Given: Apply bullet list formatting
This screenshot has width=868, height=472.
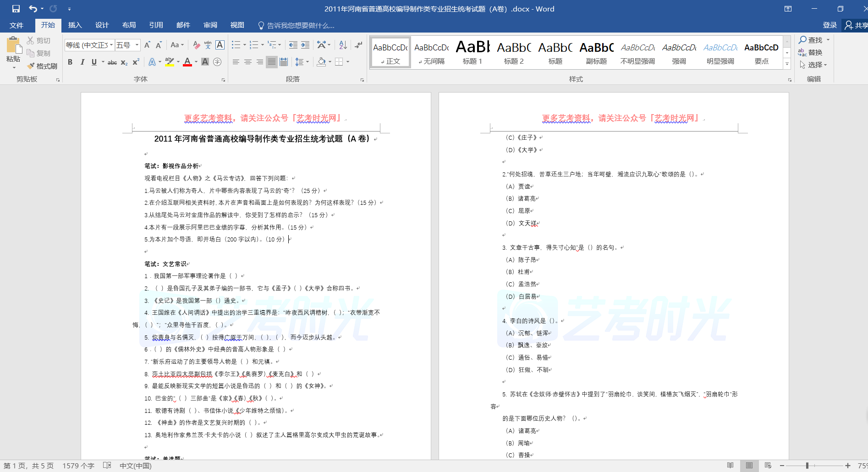Looking at the screenshot, I should [x=236, y=45].
